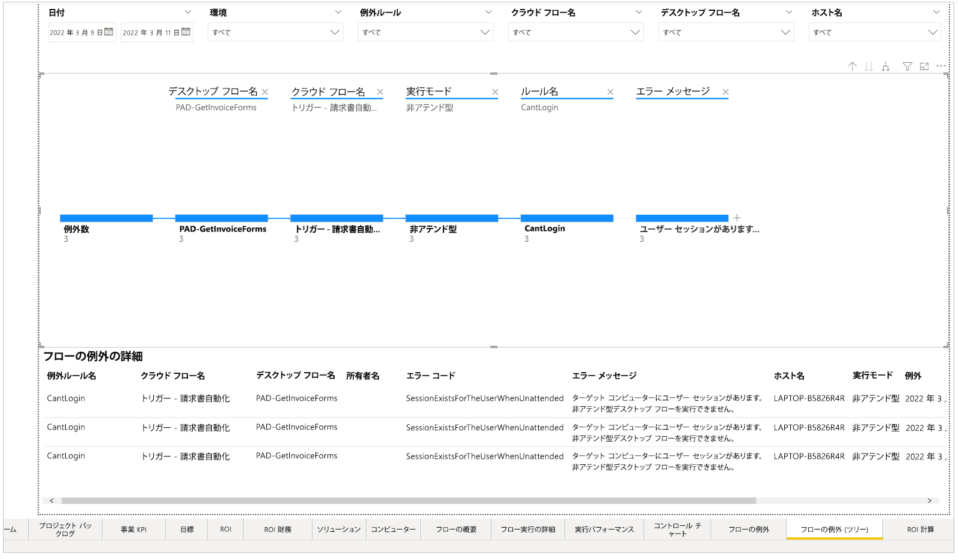Open the 環境 dropdown list

pyautogui.click(x=275, y=32)
